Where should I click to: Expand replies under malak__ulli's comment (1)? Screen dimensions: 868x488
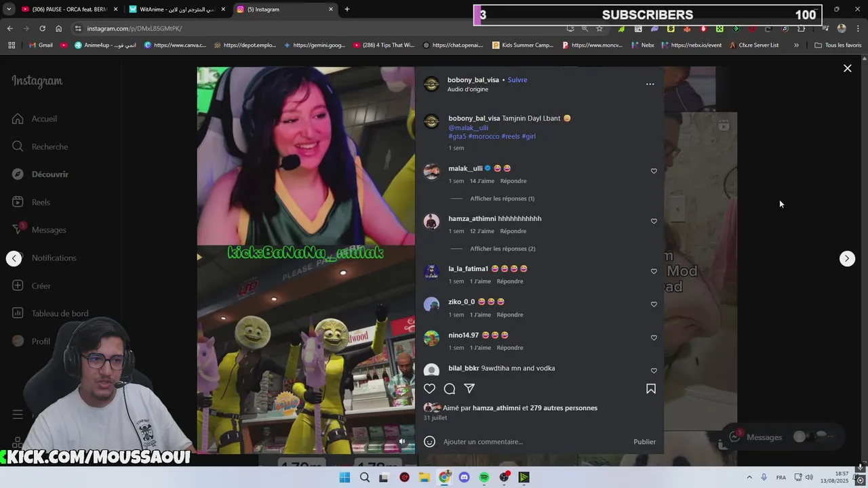502,199
